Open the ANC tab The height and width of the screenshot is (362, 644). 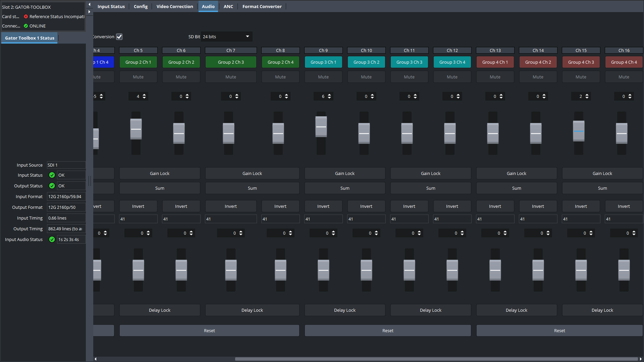(x=228, y=6)
